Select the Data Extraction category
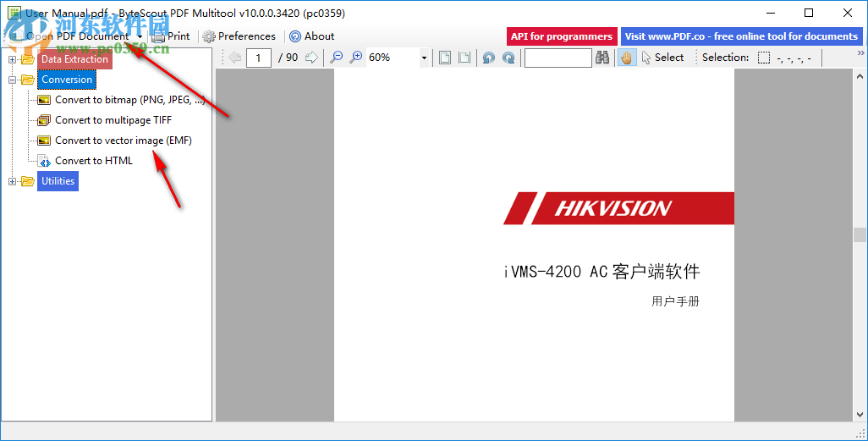The width and height of the screenshot is (868, 441). (74, 59)
